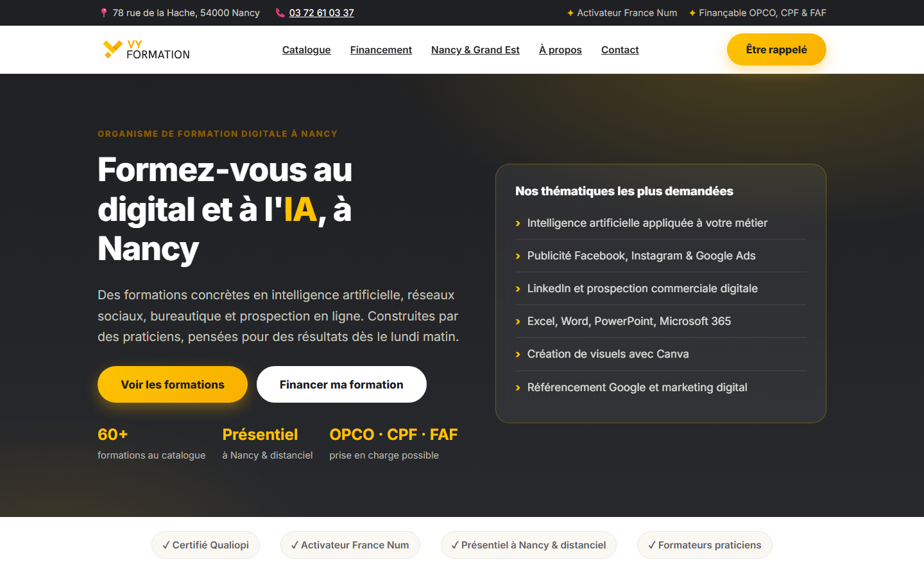924x578 pixels.
Task: Click the chevron beside Intelligence artificielle item
Action: (x=518, y=223)
